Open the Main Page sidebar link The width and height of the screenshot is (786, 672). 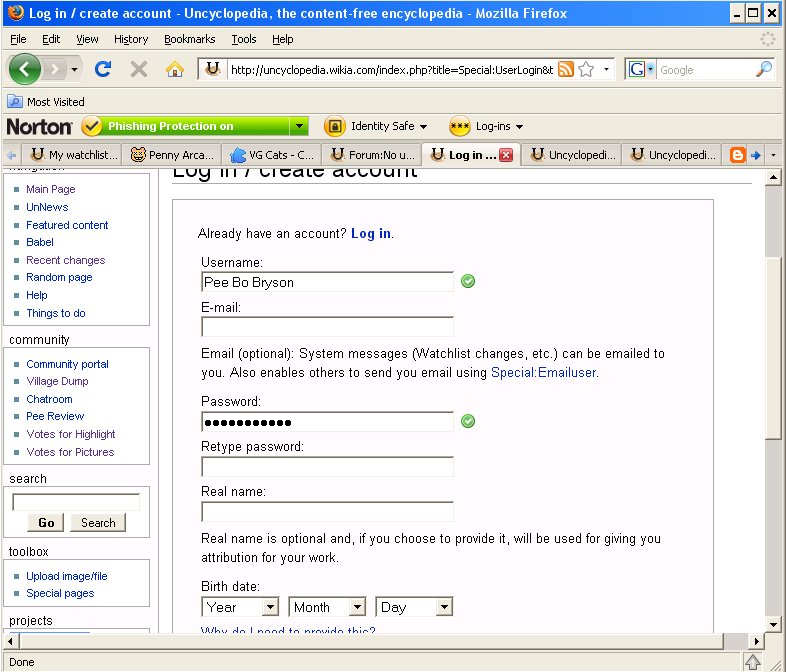51,189
